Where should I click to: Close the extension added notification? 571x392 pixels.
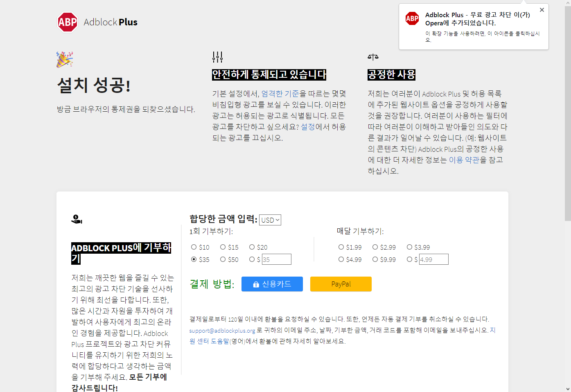point(542,10)
